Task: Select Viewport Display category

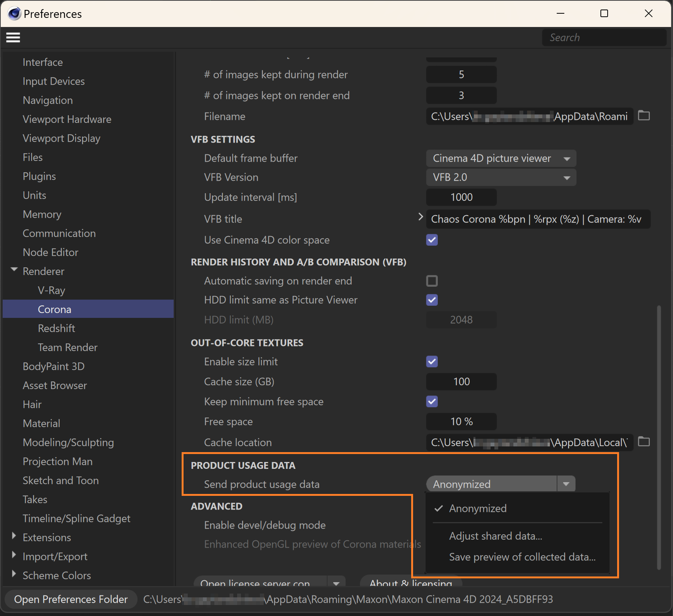Action: pos(62,138)
